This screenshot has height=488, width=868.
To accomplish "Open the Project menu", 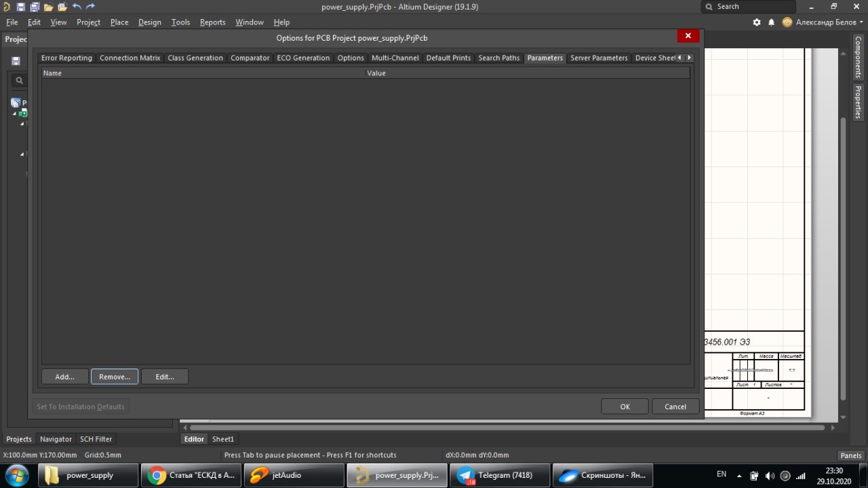I will [88, 22].
